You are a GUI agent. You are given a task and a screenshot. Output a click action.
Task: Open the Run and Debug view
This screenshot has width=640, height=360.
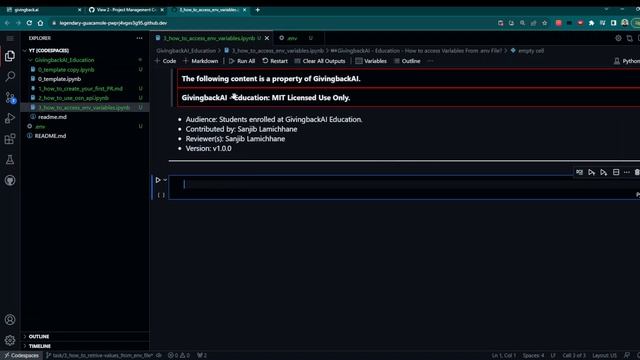[10, 118]
